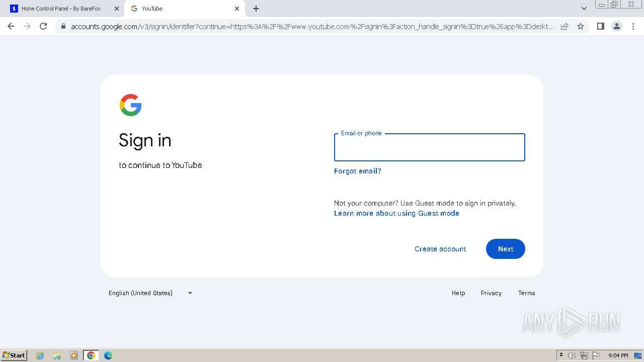This screenshot has height=362, width=644.
Task: Open Action Center flag icon
Action: pyautogui.click(x=596, y=355)
